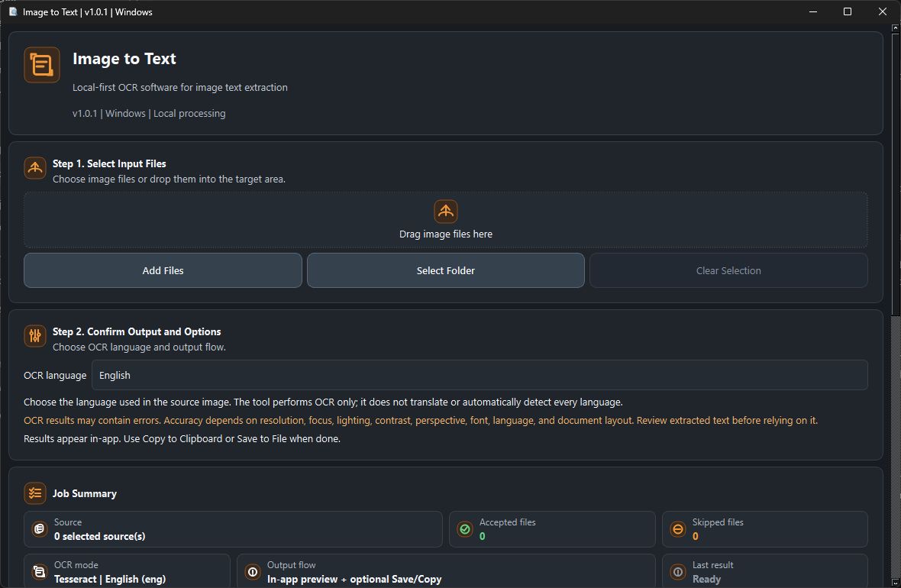Viewport: 901px width, 588px height.
Task: Click the 'Job Summary' heading
Action: tap(85, 494)
